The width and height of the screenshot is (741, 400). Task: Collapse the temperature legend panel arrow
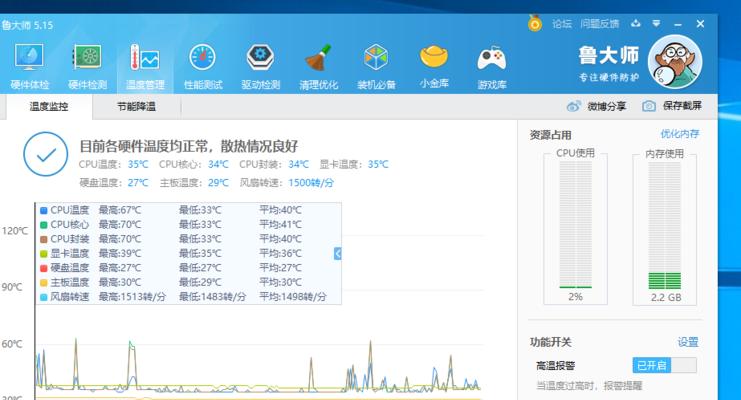(x=337, y=253)
